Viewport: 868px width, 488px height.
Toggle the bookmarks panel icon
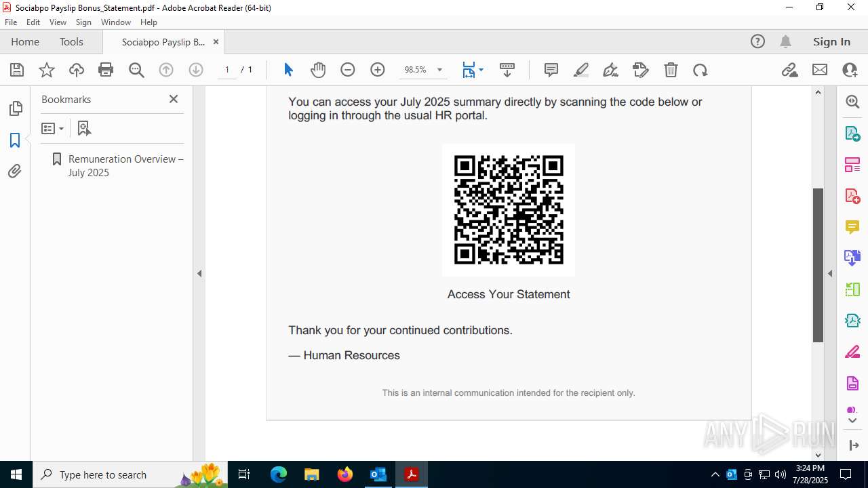pos(15,140)
